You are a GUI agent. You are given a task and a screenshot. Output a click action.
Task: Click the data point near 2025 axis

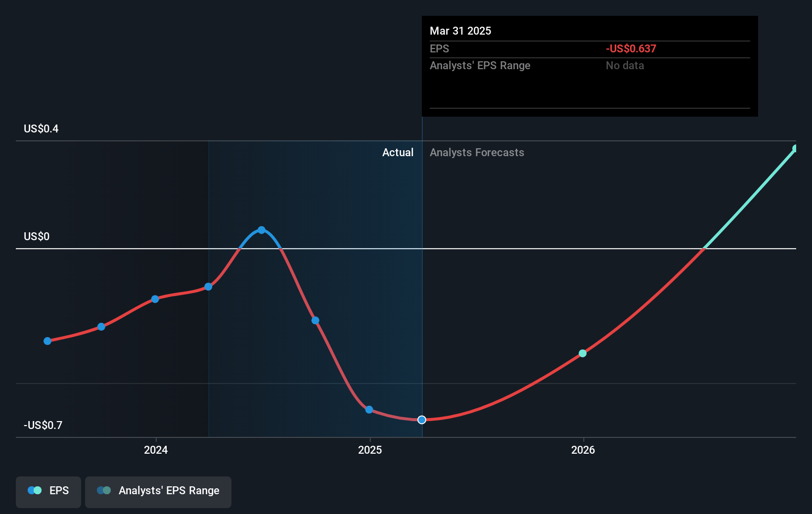point(369,409)
